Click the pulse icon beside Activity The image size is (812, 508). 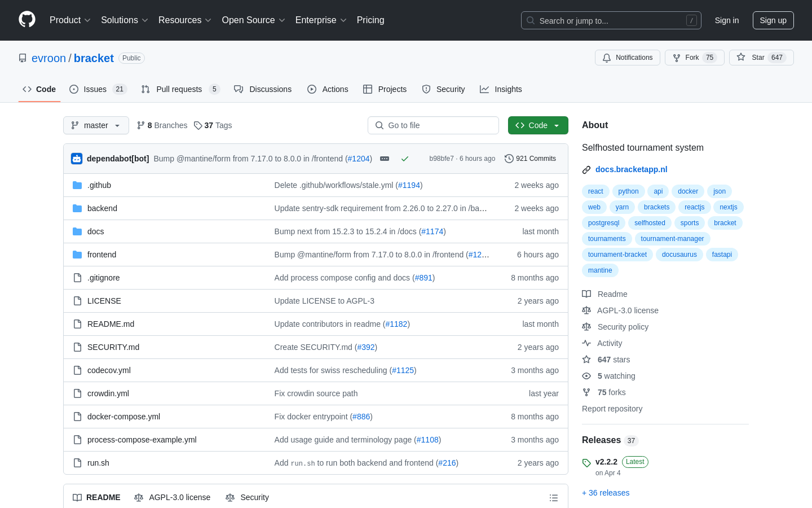(x=586, y=343)
